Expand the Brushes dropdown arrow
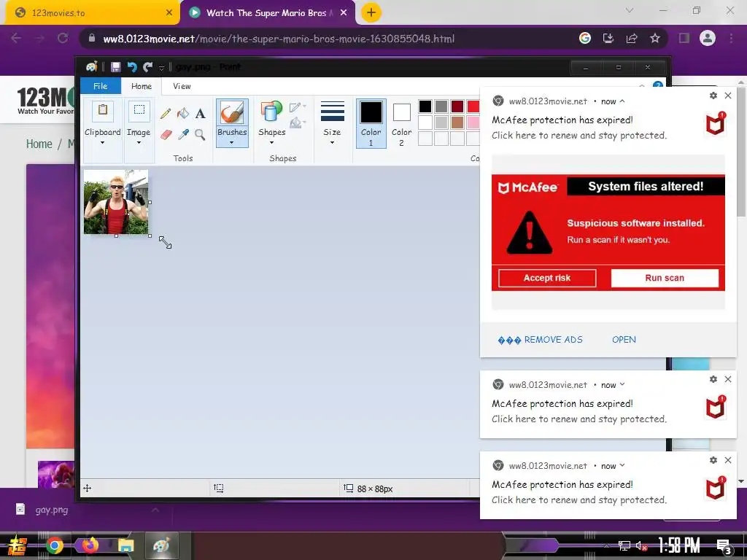Screen dimensions: 747x560 click(x=232, y=142)
